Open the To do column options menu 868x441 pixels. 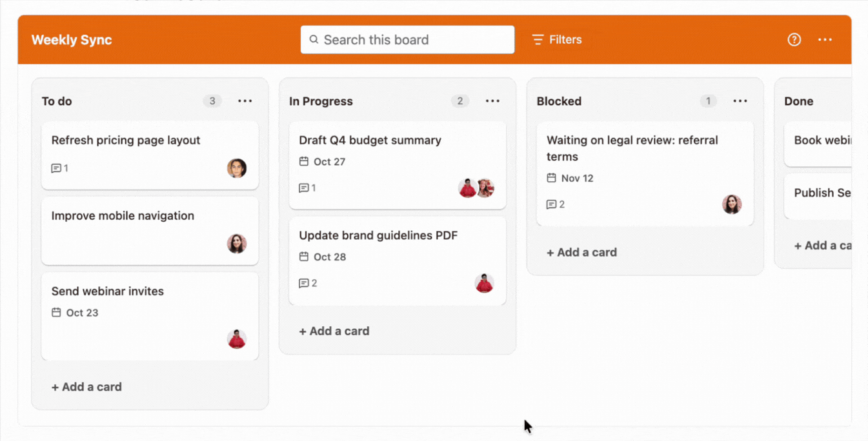pos(245,101)
